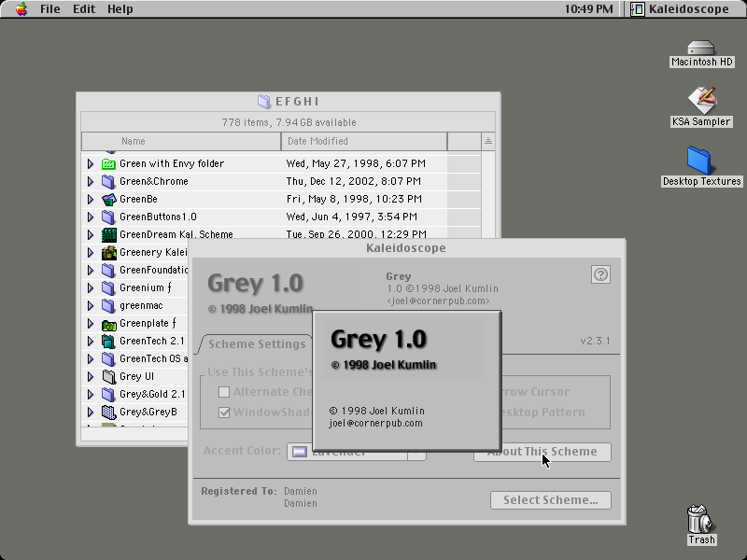Image resolution: width=747 pixels, height=560 pixels.
Task: Expand GreenDream Kal. Scheme item
Action: [x=91, y=235]
